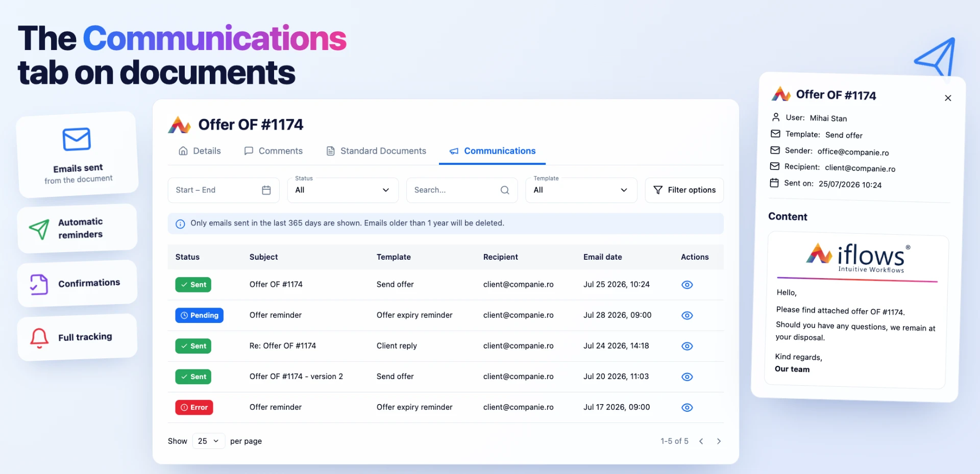Click subject 'Offer OF #1174 - version 2'
Image resolution: width=980 pixels, height=474 pixels.
coord(296,377)
